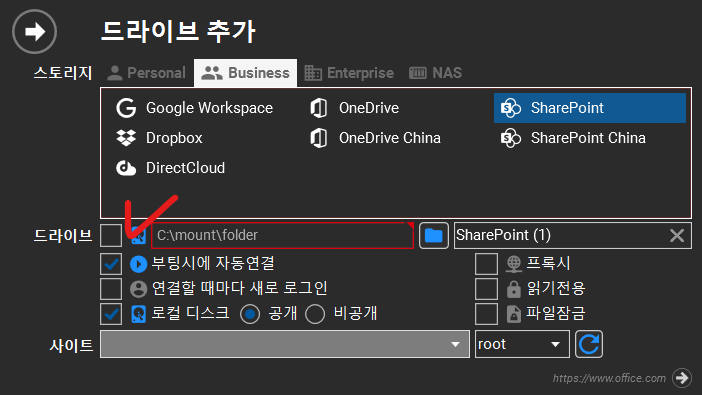
Task: Enable the 읽기전용 checkbox
Action: coord(486,289)
